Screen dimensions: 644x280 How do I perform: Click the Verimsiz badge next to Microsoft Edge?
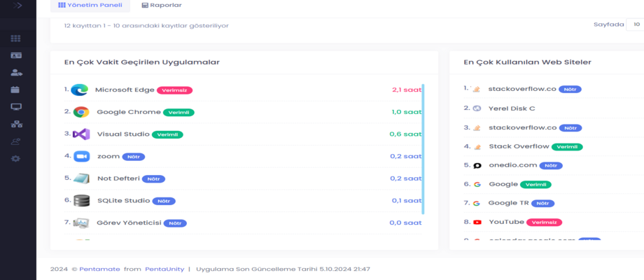(x=174, y=90)
